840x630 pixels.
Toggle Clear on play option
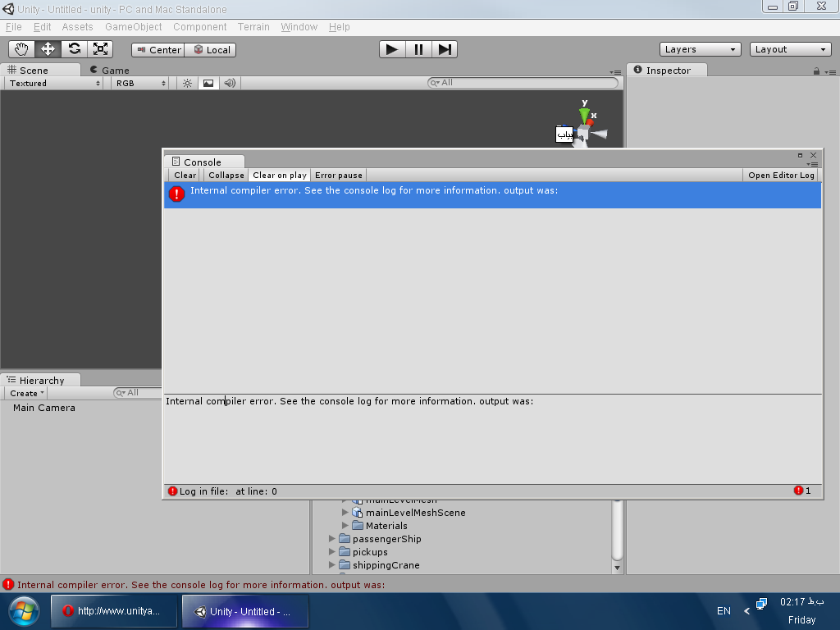click(279, 175)
